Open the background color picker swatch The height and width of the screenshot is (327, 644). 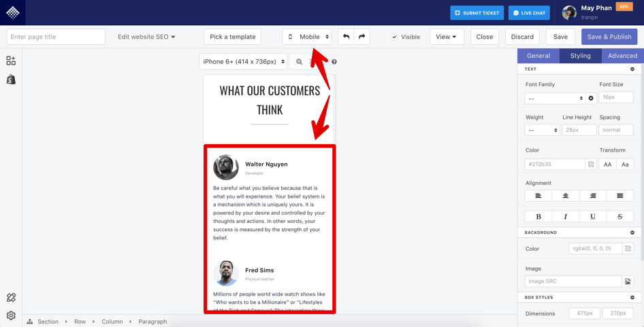(x=628, y=248)
